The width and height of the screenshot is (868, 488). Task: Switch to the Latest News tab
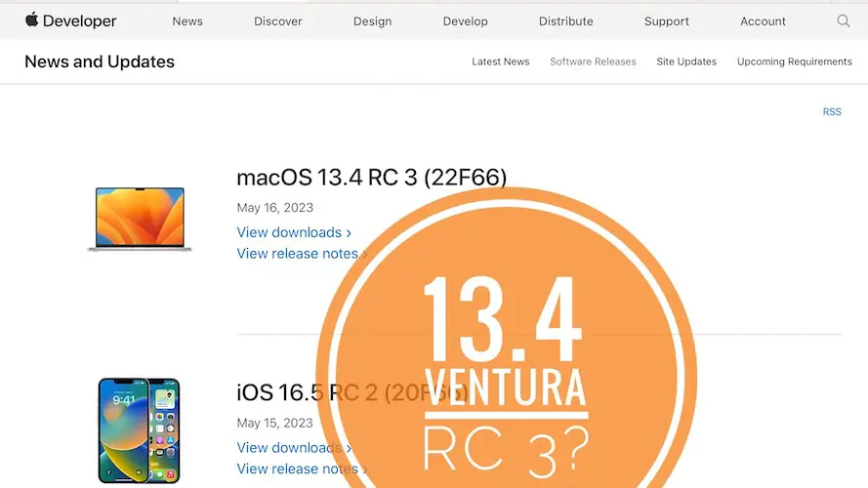[x=500, y=61]
